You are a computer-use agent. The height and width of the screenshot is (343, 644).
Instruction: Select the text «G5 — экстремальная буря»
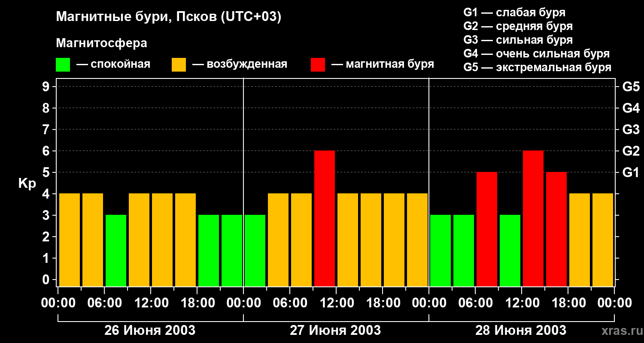(x=538, y=67)
